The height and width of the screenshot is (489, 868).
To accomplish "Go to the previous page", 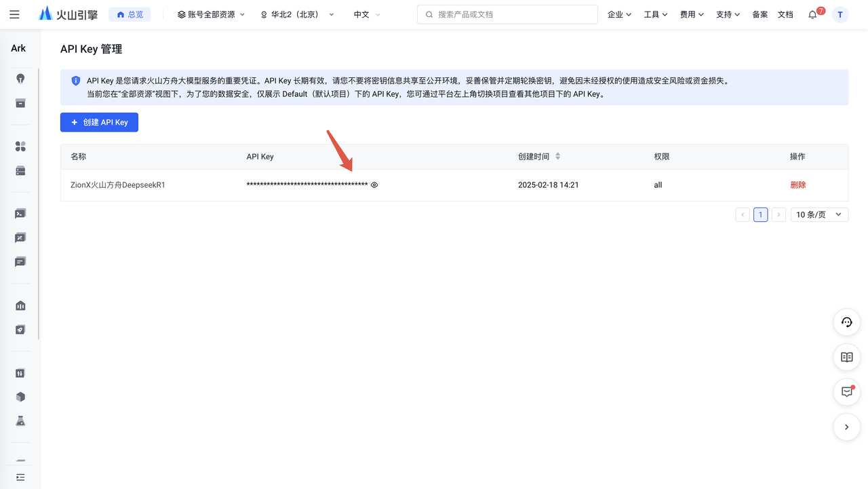I will [x=743, y=214].
